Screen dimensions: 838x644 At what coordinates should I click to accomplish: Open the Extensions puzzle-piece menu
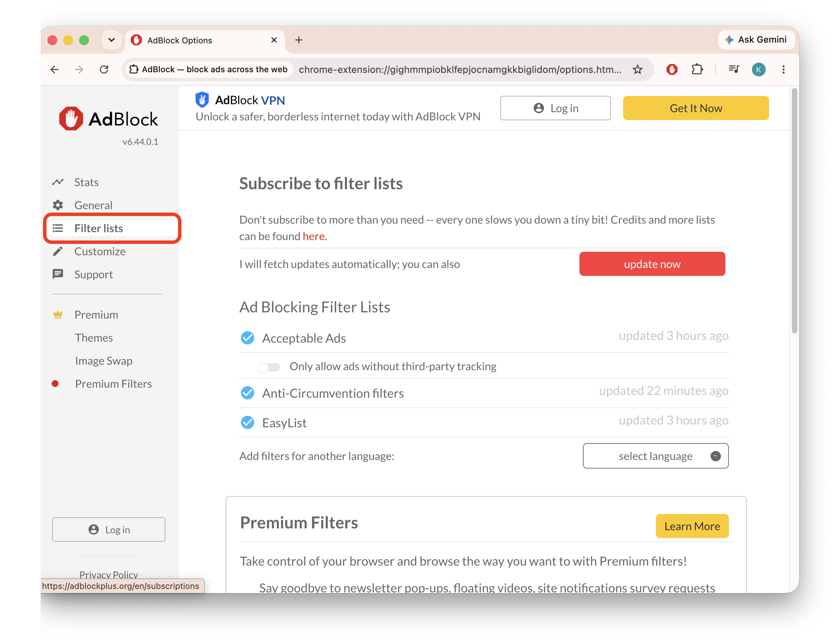coord(696,69)
